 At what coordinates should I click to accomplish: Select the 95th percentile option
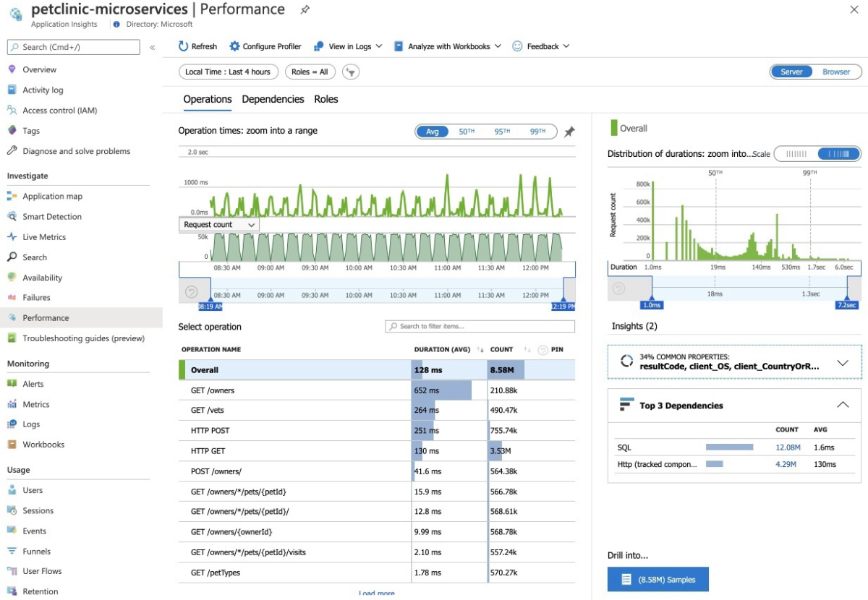coord(502,132)
